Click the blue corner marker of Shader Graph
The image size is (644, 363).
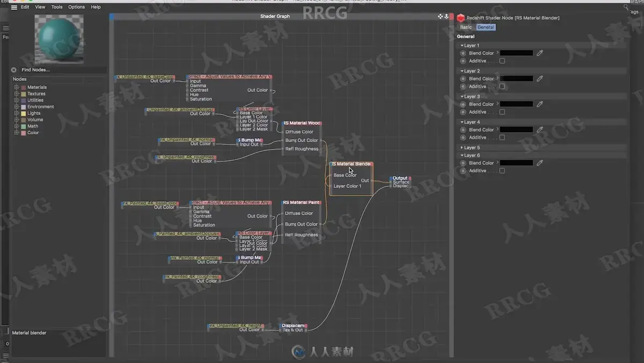pyautogui.click(x=112, y=17)
